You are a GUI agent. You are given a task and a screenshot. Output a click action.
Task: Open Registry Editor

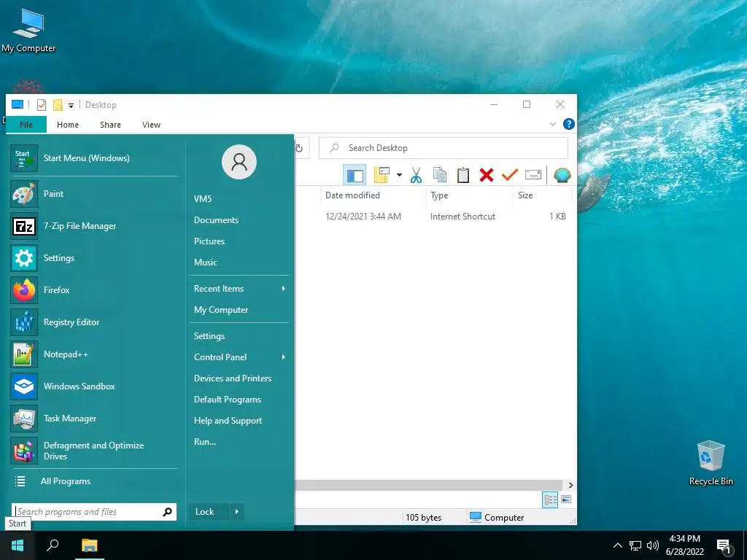pyautogui.click(x=94, y=322)
